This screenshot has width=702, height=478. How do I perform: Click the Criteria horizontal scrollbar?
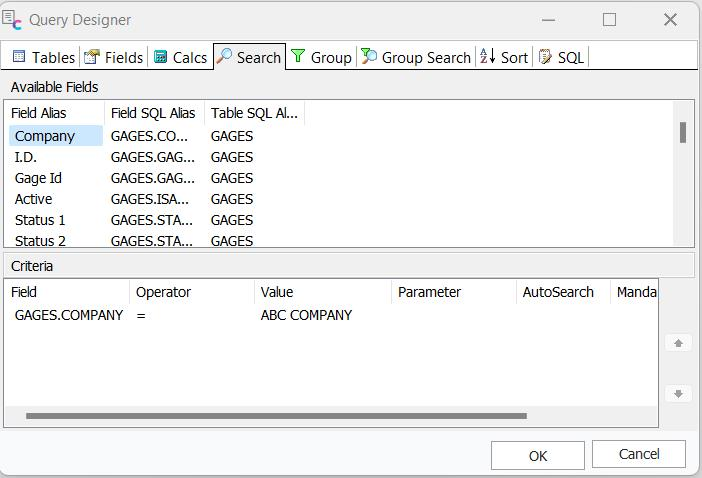(x=276, y=416)
